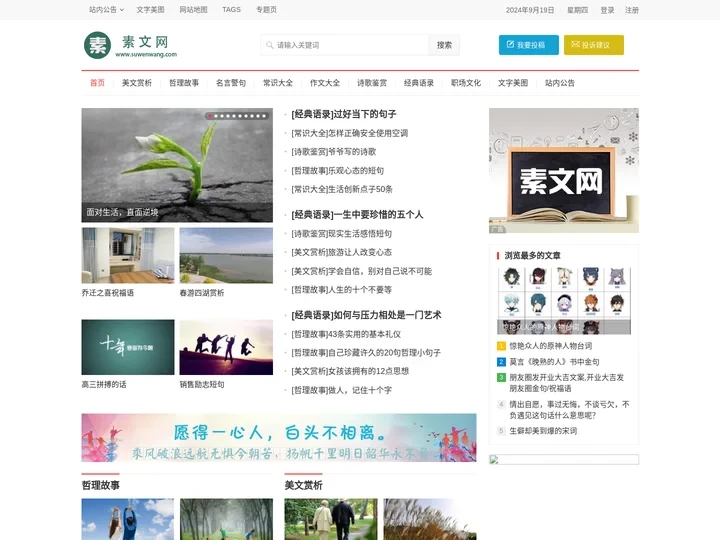Click the broken image icon in sidebar
The width and height of the screenshot is (720, 540).
pyautogui.click(x=494, y=460)
